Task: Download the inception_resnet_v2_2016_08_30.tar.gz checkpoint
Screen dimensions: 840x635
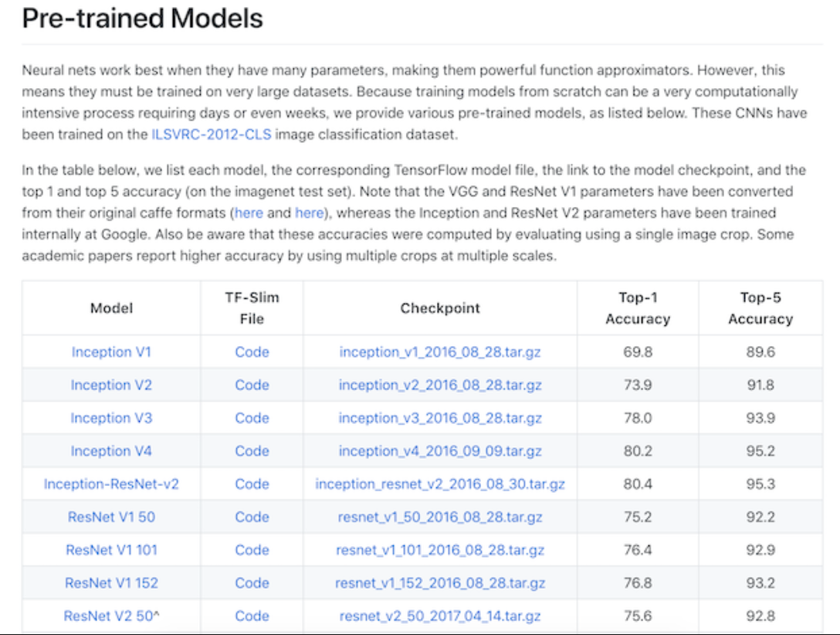Action: point(440,484)
